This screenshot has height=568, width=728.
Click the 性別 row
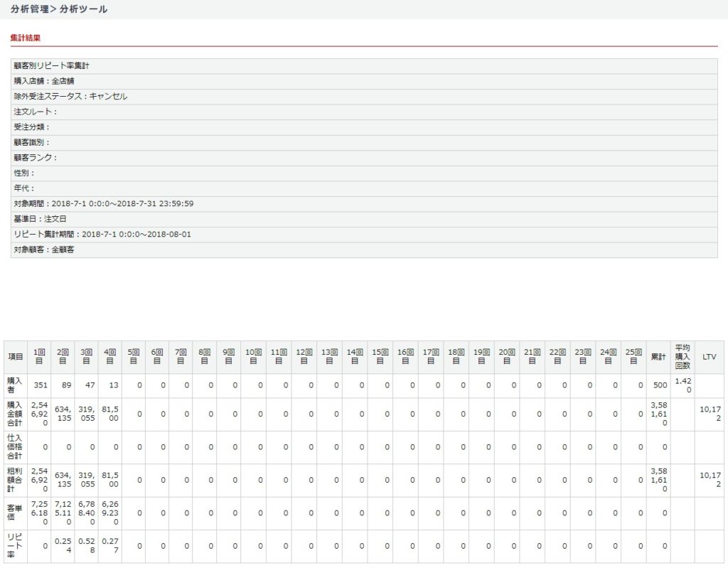point(364,173)
